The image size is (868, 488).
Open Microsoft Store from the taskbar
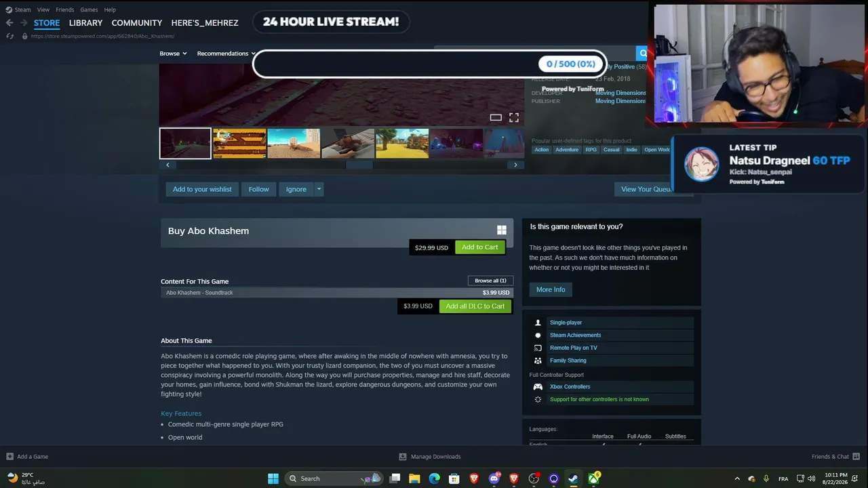[x=454, y=479]
